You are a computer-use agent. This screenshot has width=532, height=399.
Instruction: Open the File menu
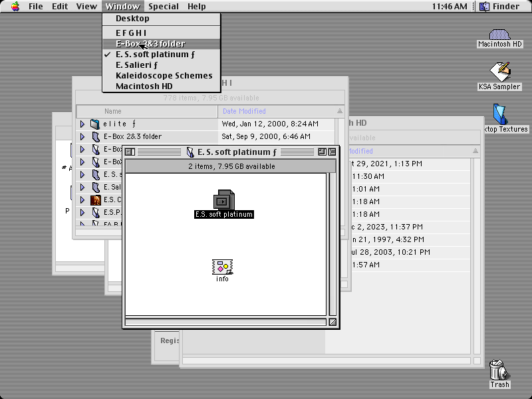tap(36, 6)
